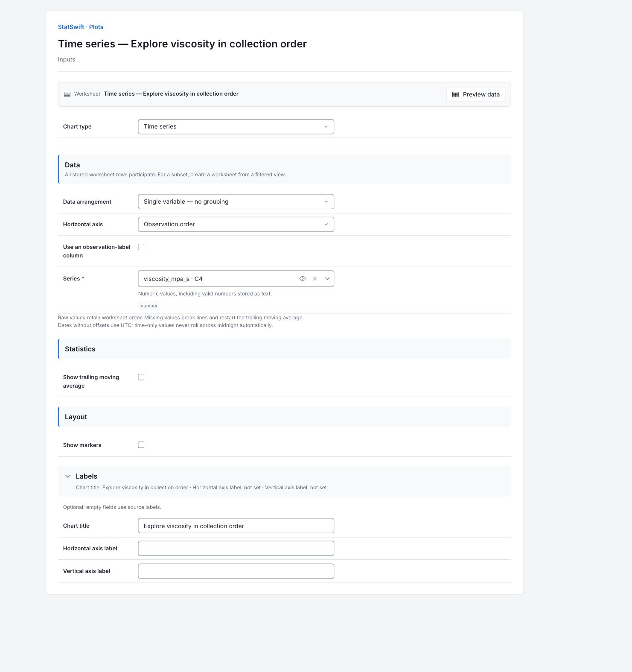The image size is (632, 672).
Task: Click 'Numeric values, including valid numbers' hint
Action: click(x=205, y=294)
